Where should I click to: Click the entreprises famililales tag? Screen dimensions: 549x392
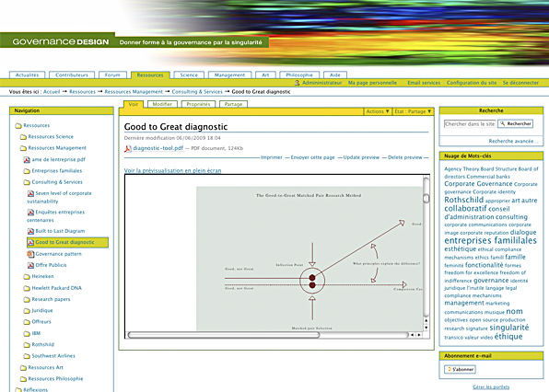coord(491,240)
